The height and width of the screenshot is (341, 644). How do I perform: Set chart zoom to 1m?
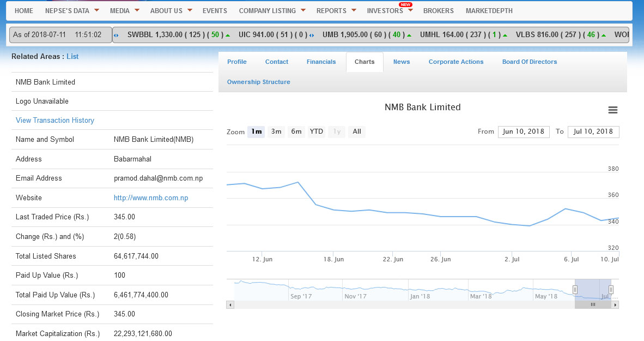(256, 131)
